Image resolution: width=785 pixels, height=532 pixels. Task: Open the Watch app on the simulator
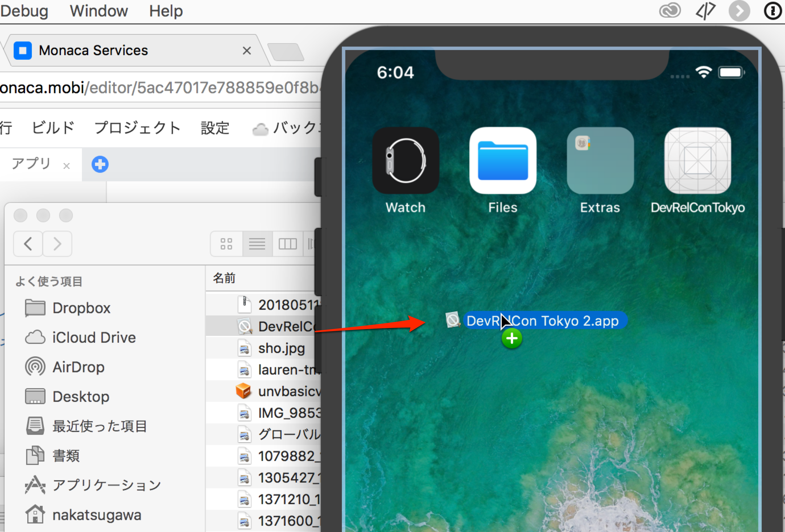405,160
